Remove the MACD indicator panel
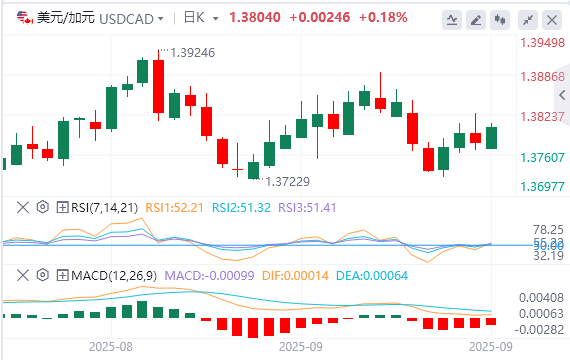 click(23, 276)
